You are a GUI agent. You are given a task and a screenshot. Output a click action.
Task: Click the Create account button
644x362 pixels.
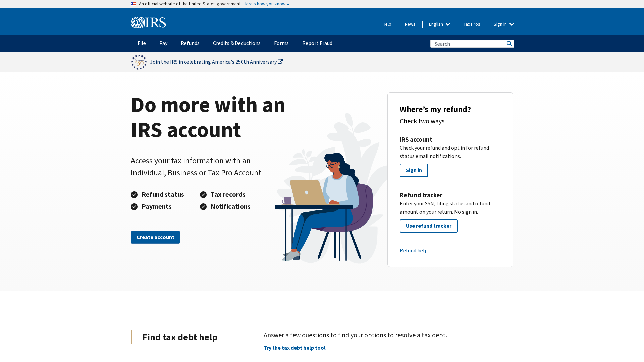(x=155, y=237)
